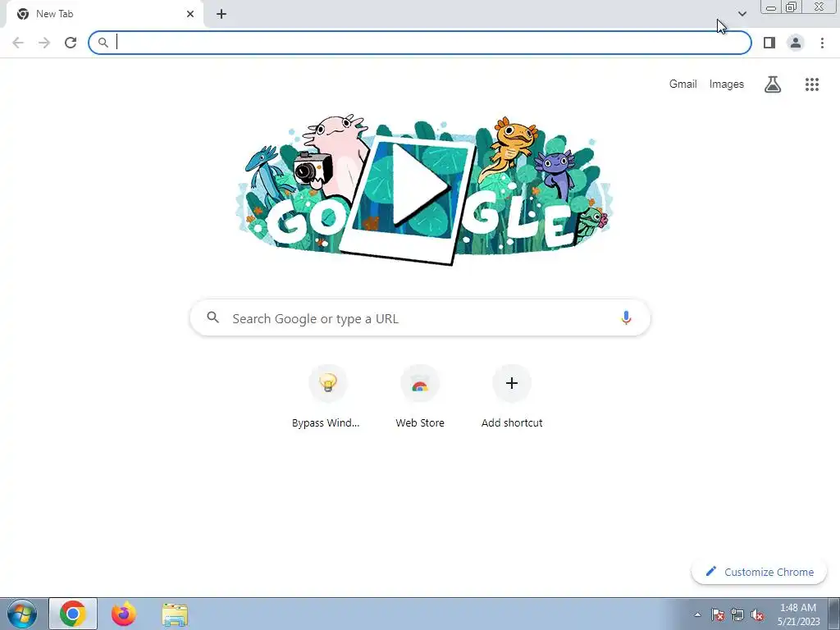This screenshot has width=840, height=630.
Task: Close the New Tab tab
Action: coord(190,14)
